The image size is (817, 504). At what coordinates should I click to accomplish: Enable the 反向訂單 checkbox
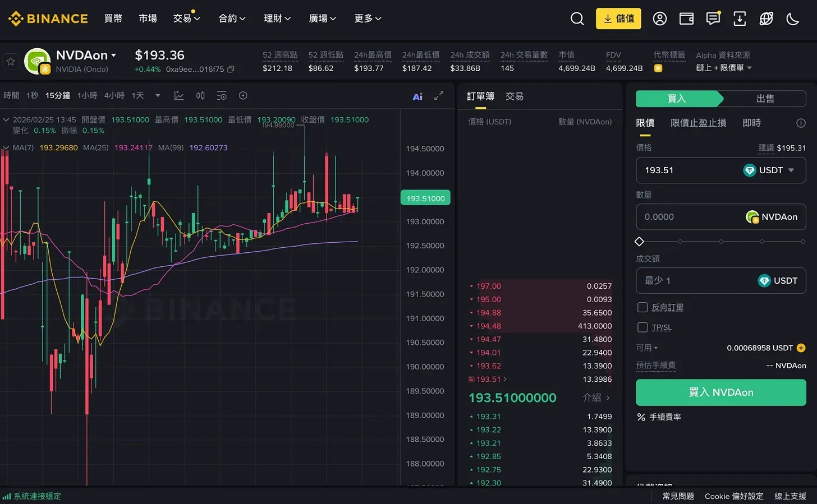(643, 307)
